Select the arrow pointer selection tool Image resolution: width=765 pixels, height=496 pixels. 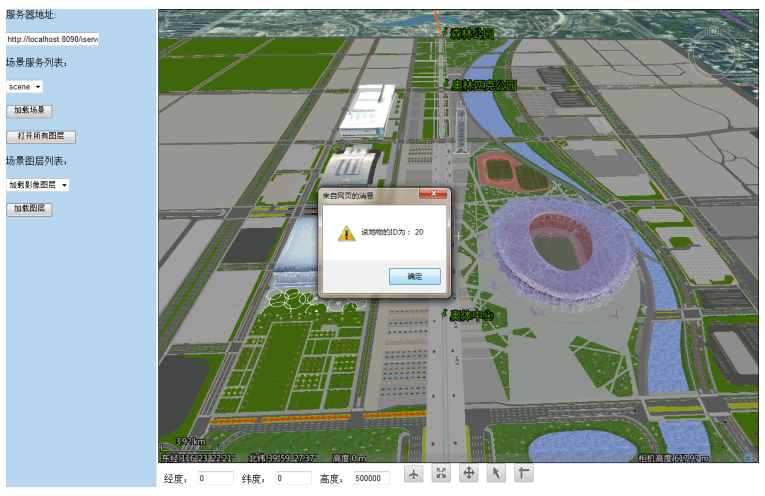coord(495,474)
